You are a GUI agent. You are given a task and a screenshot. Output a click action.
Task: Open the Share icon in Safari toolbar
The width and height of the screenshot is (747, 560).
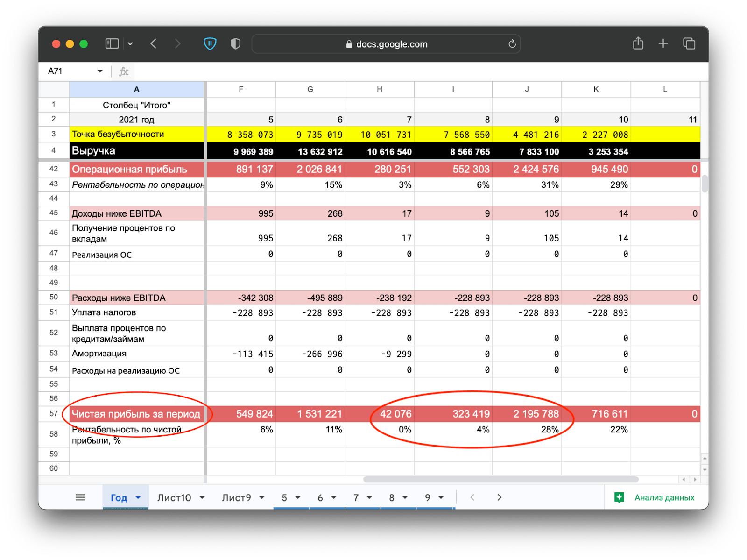(638, 44)
